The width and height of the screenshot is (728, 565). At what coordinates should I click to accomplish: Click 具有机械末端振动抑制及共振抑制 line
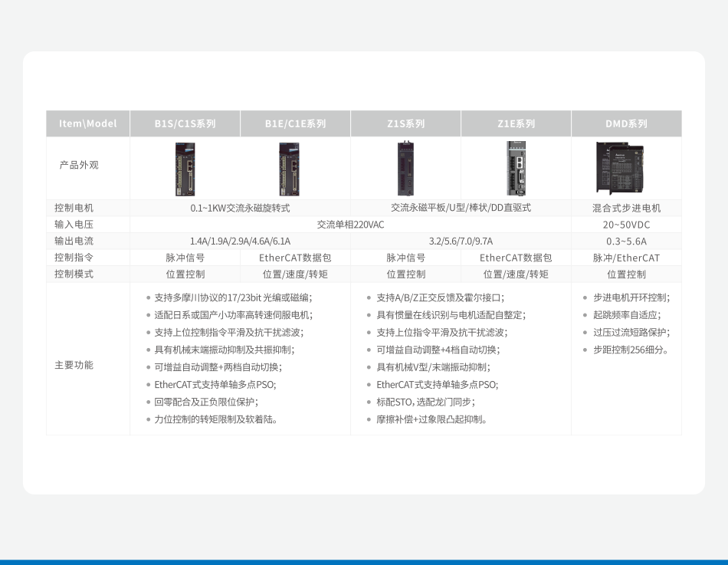pos(225,350)
